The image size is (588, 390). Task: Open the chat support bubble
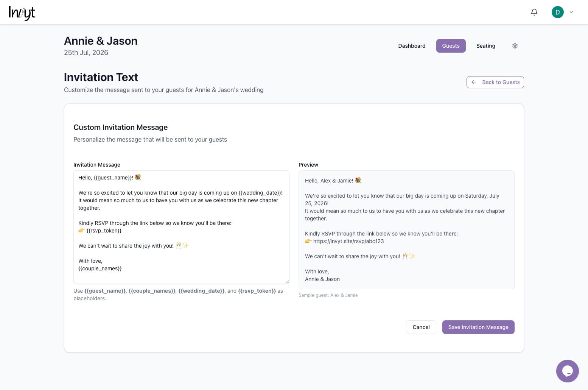point(567,371)
